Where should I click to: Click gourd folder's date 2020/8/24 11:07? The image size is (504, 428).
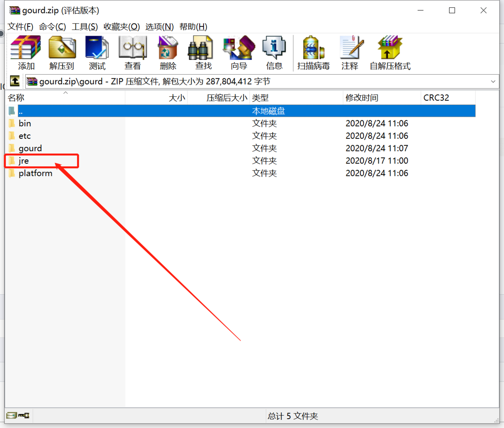(x=377, y=148)
